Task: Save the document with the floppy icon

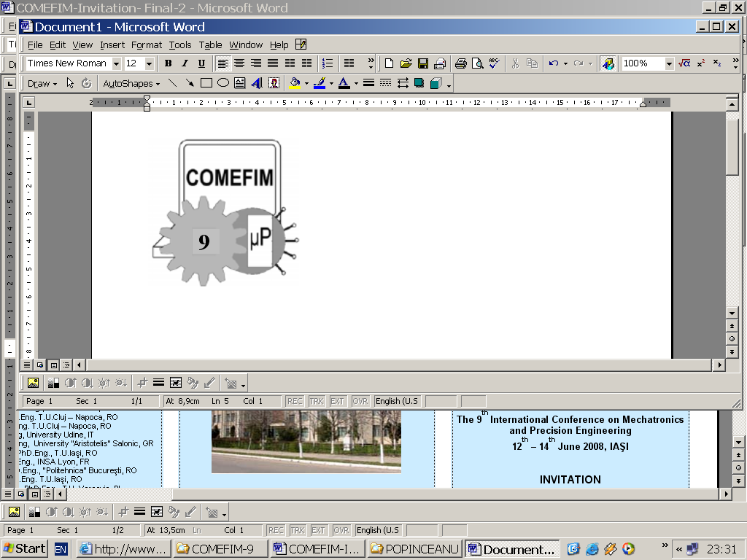Action: (x=423, y=63)
